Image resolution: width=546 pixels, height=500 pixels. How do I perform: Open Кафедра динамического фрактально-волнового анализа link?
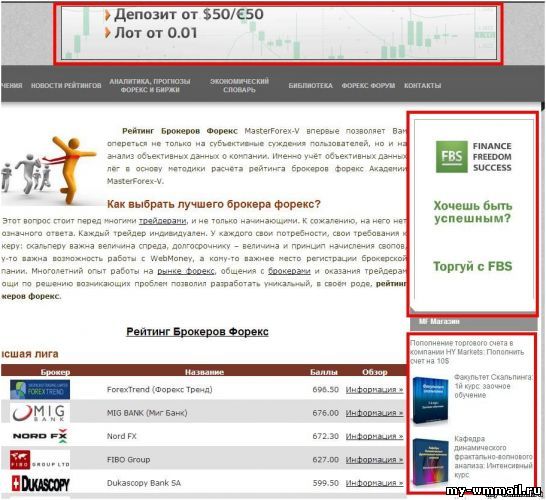coord(493,456)
